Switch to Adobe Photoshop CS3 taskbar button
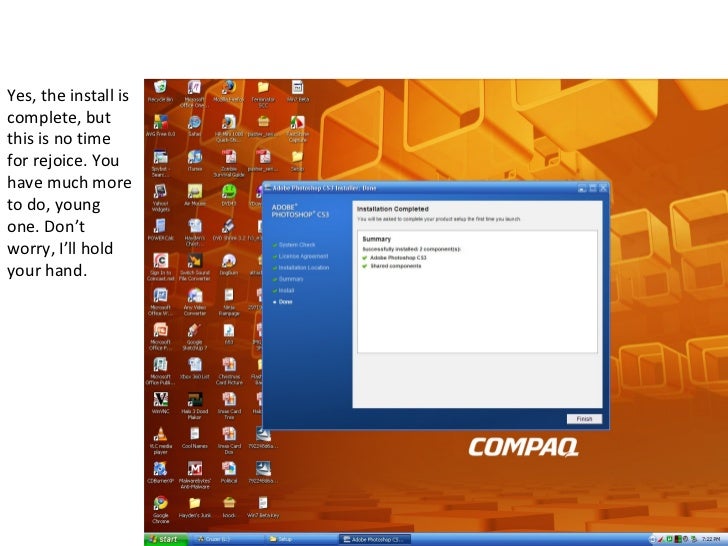Screen dimensions: 728x546 375,539
